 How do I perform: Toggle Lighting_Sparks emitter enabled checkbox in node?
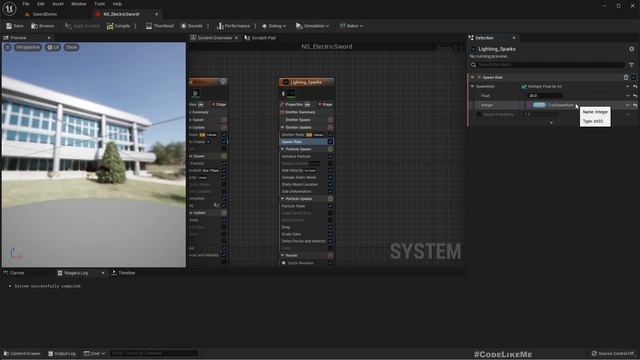[x=286, y=82]
